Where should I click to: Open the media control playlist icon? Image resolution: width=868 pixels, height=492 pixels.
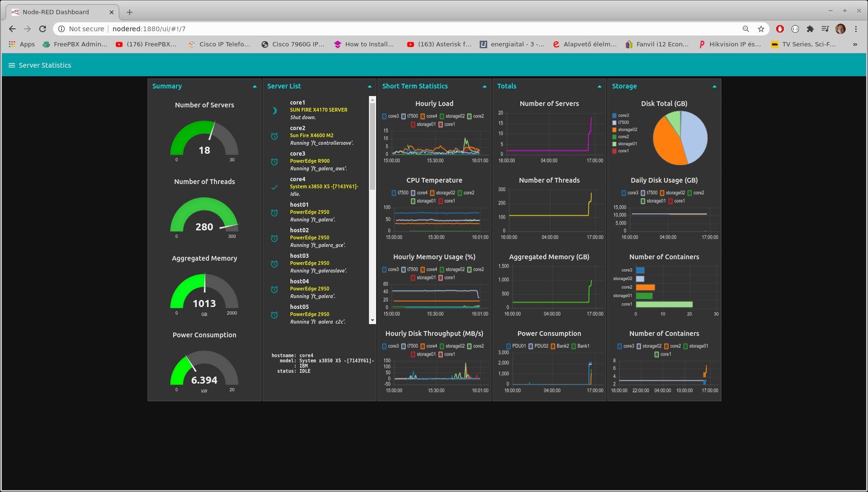coord(825,29)
